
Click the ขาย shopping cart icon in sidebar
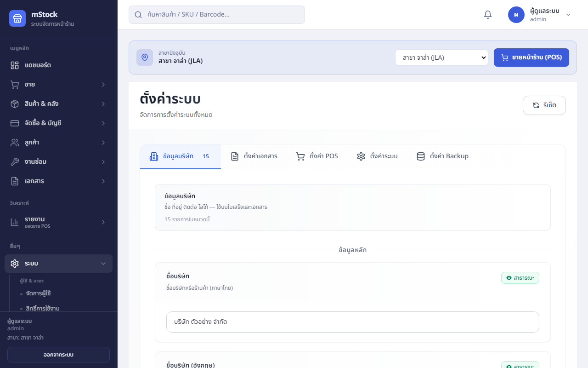15,85
